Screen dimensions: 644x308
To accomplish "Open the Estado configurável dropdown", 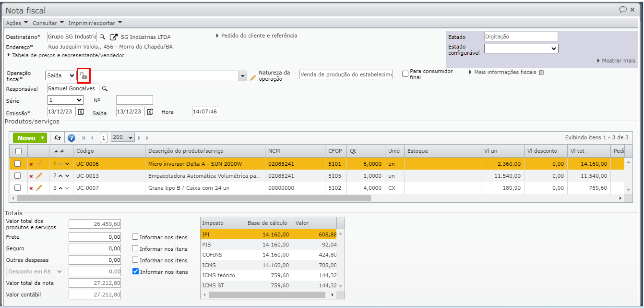I will coord(521,49).
